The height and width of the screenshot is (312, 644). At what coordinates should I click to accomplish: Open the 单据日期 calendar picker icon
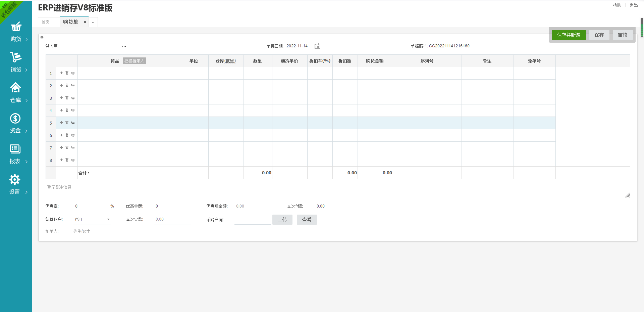pyautogui.click(x=317, y=46)
